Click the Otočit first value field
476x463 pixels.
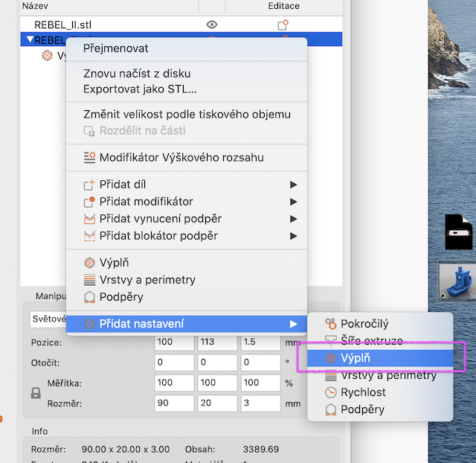(x=173, y=363)
